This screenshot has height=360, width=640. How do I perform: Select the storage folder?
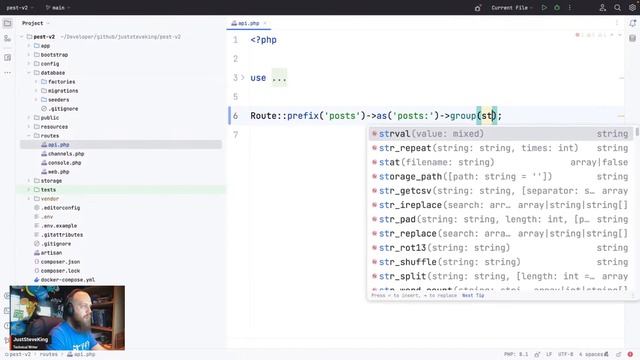click(51, 181)
